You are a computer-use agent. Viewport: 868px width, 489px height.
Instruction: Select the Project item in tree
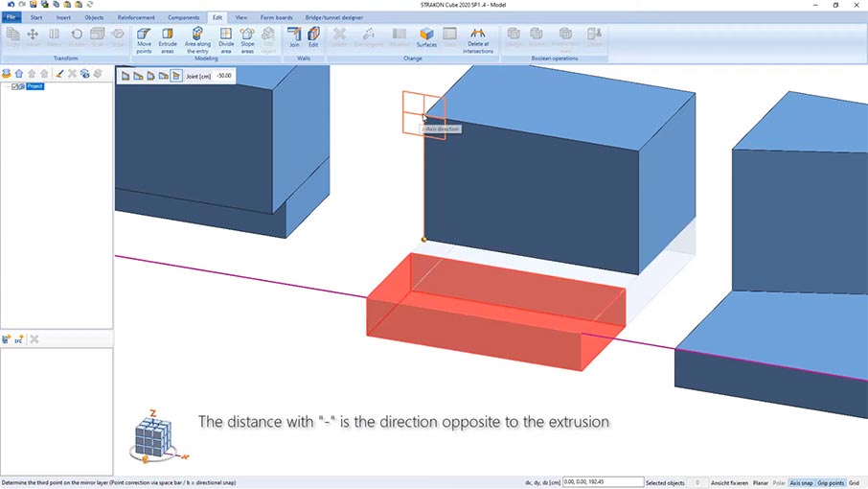[34, 86]
